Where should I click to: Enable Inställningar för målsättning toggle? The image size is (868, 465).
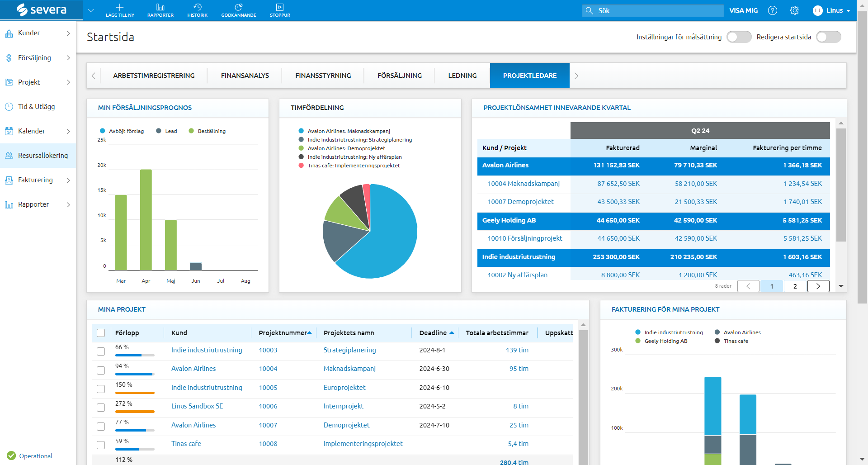click(x=739, y=37)
